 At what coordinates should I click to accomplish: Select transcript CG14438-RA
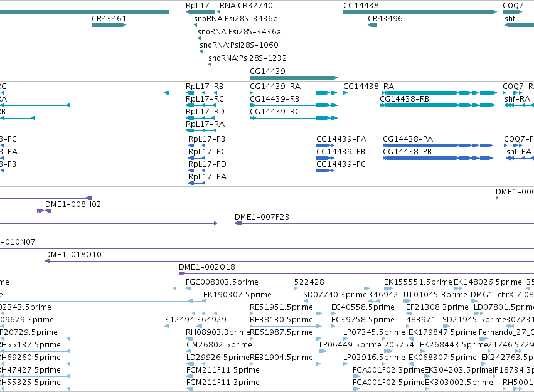[x=368, y=87]
